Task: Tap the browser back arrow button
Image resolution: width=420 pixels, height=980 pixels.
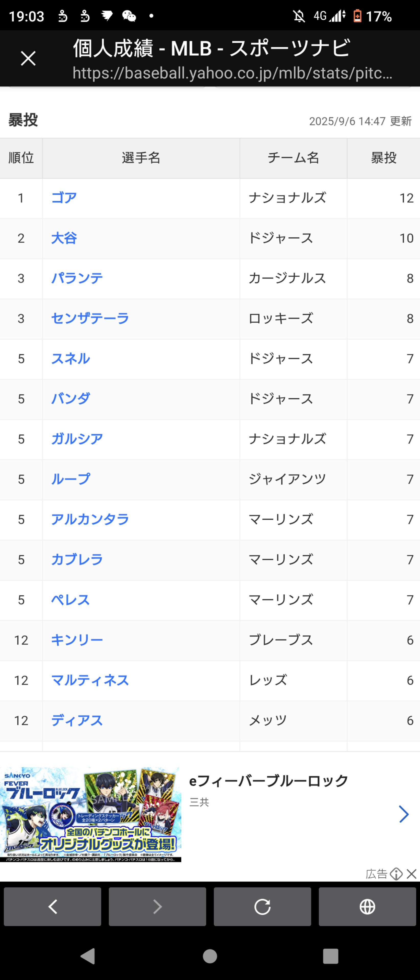Action: pos(53,906)
